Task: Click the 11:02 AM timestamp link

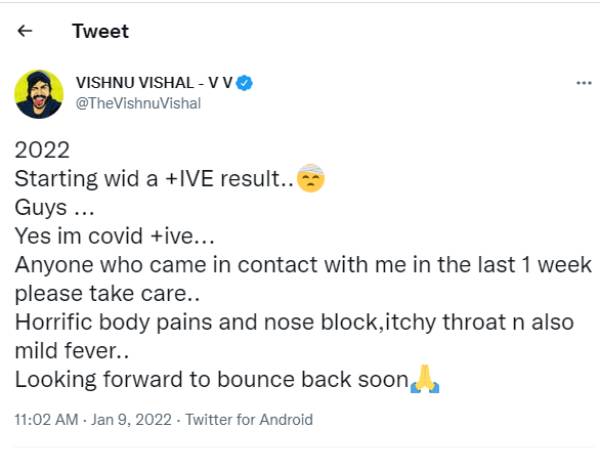Action: pyautogui.click(x=46, y=419)
